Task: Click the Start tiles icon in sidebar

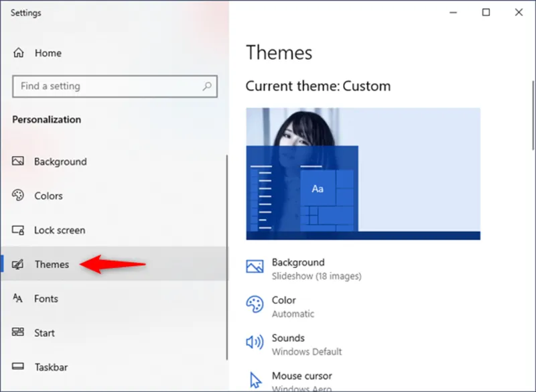Action: tap(18, 332)
